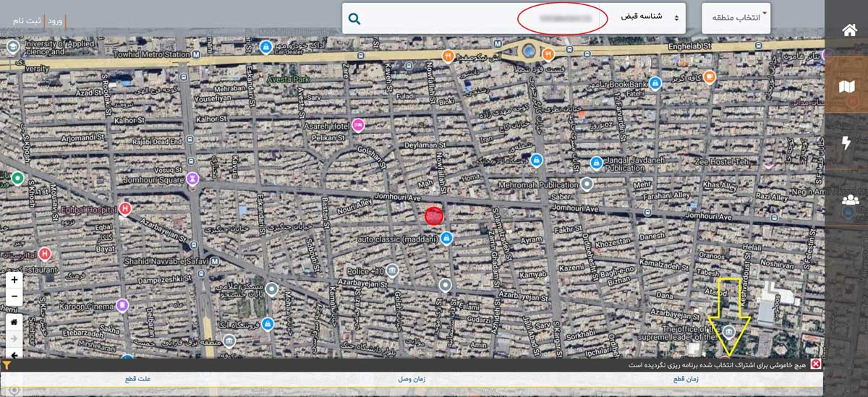Go to next map extent arrow
The image size is (868, 397).
[x=14, y=338]
